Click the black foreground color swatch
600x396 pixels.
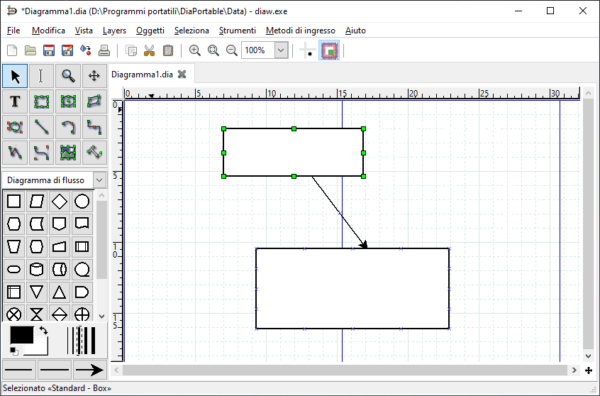[x=21, y=335]
